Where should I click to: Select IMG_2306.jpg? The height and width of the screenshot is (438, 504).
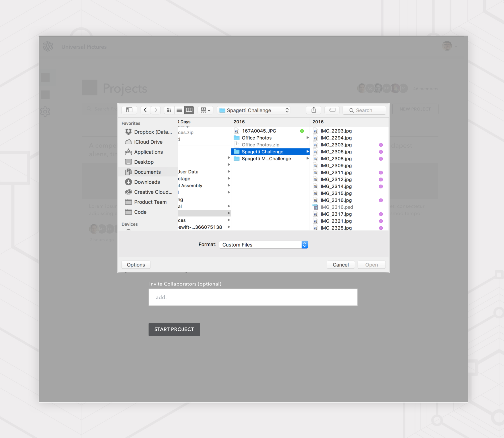(x=349, y=152)
